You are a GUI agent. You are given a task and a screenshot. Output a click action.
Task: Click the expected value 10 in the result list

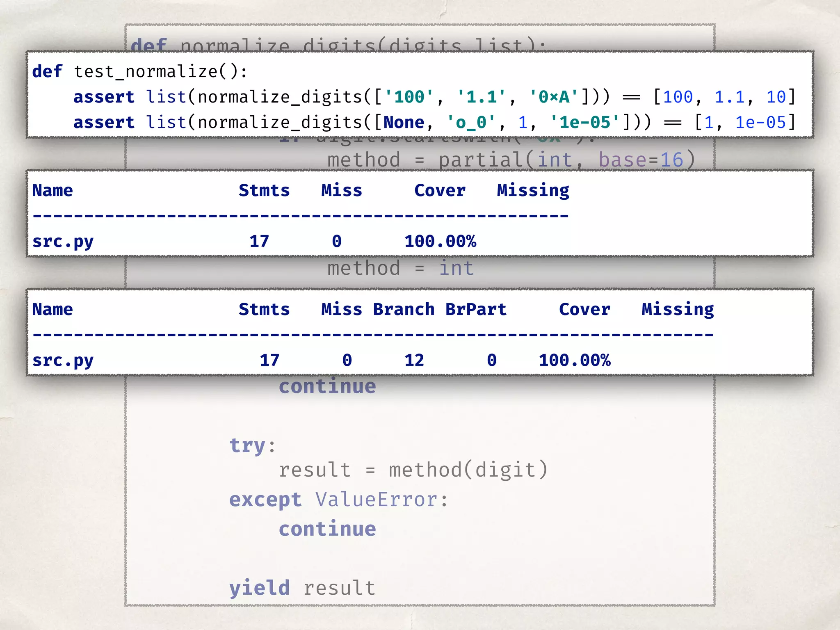[x=776, y=97]
